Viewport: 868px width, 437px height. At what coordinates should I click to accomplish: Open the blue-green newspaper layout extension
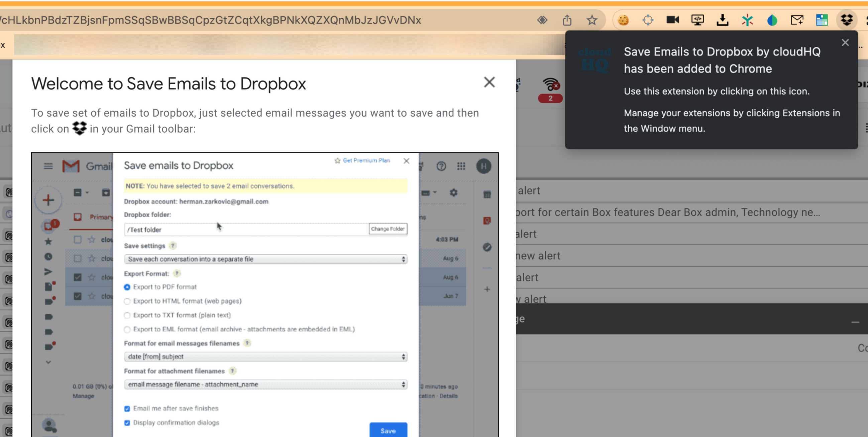822,20
